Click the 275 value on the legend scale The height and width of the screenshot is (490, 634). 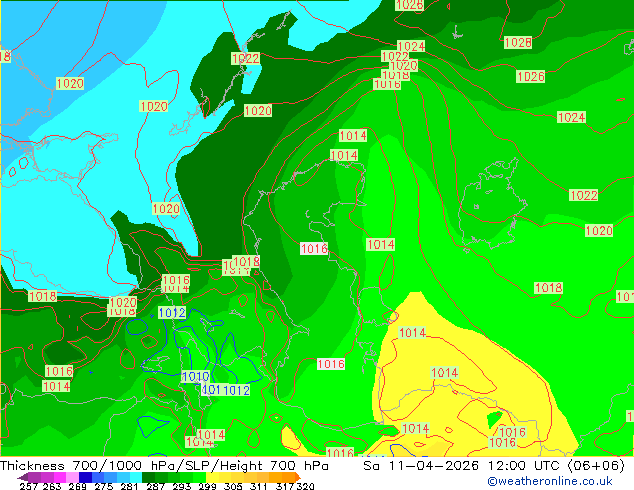(x=104, y=486)
